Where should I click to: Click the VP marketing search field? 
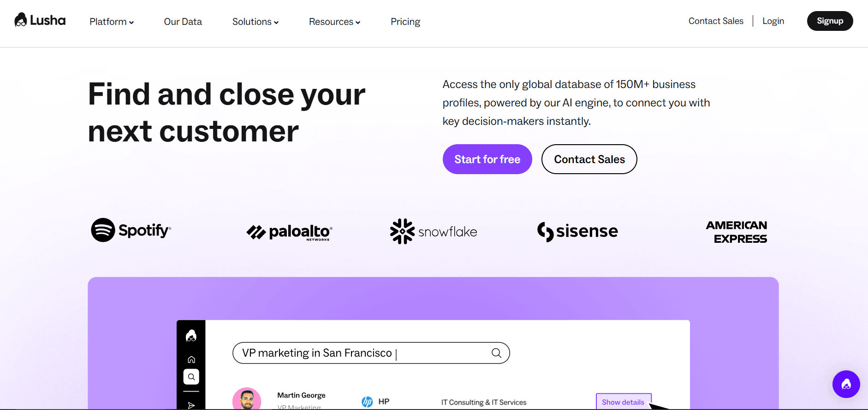click(x=371, y=353)
